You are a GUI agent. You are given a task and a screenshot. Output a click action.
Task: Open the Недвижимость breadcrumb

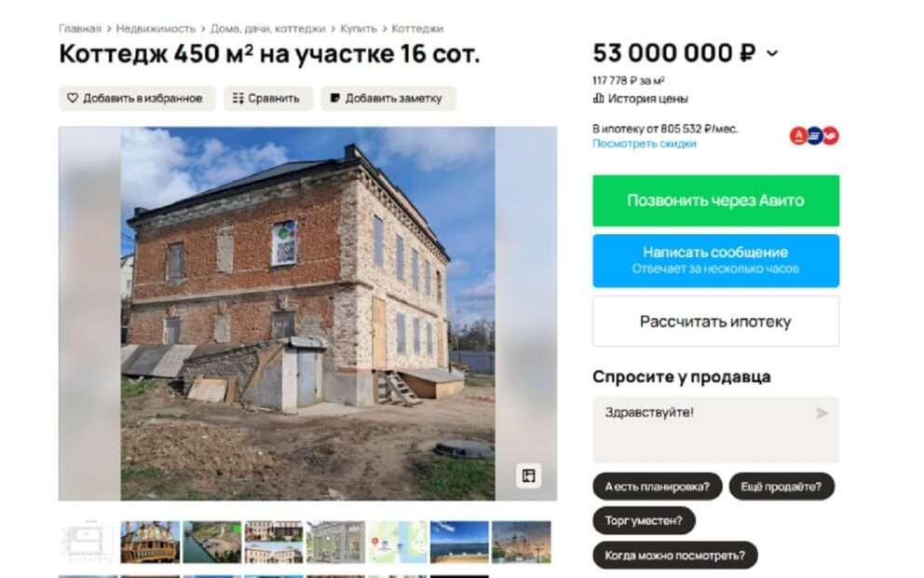[x=156, y=28]
